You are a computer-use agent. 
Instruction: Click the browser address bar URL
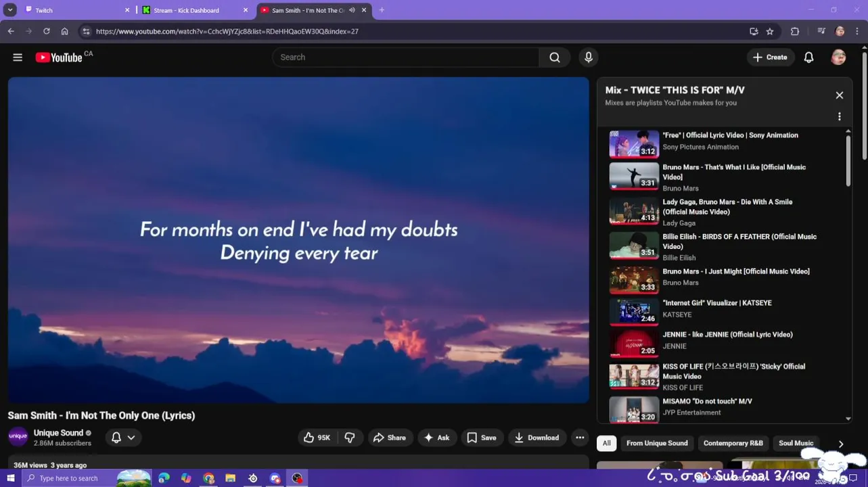tap(227, 31)
